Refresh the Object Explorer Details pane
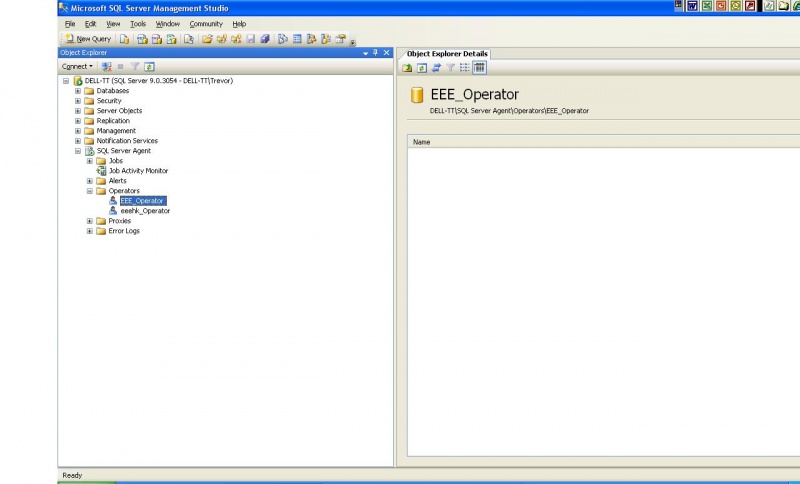The height and width of the screenshot is (484, 800). pos(421,68)
